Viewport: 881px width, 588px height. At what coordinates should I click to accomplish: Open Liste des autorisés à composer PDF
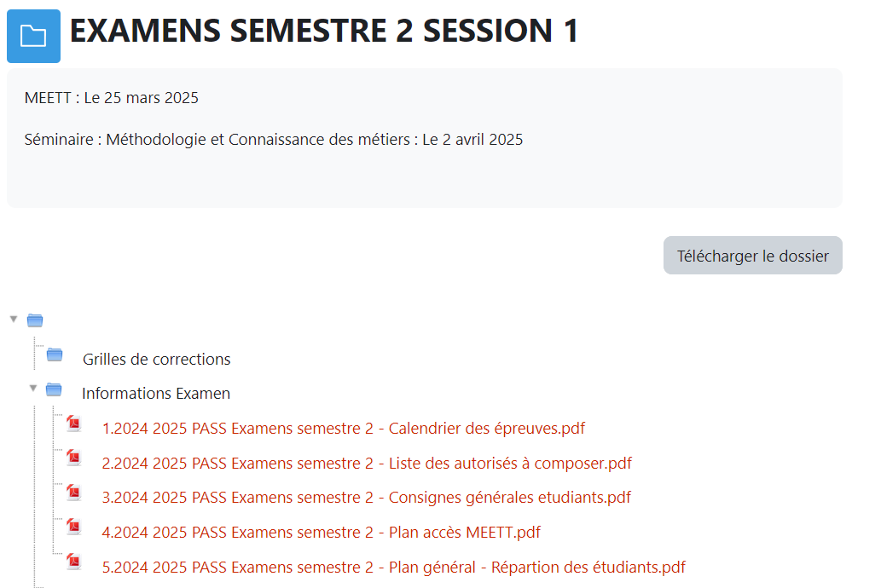click(x=367, y=464)
